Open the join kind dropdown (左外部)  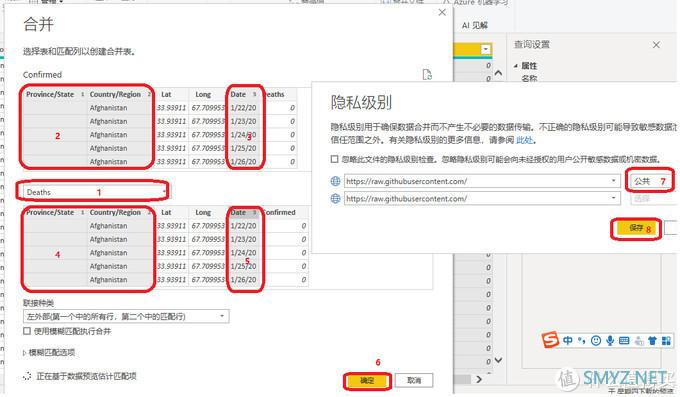click(x=126, y=316)
